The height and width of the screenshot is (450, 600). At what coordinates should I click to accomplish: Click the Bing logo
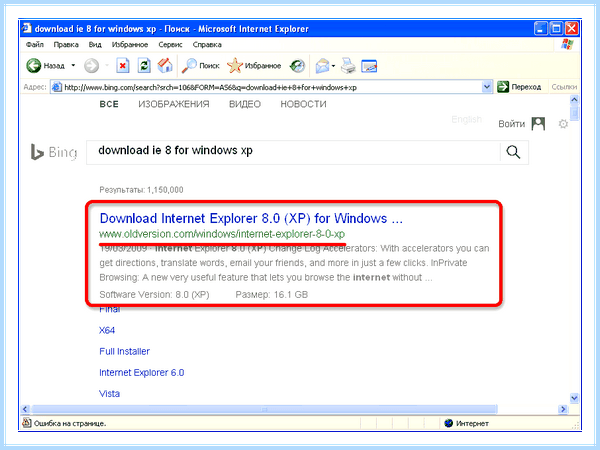click(54, 152)
